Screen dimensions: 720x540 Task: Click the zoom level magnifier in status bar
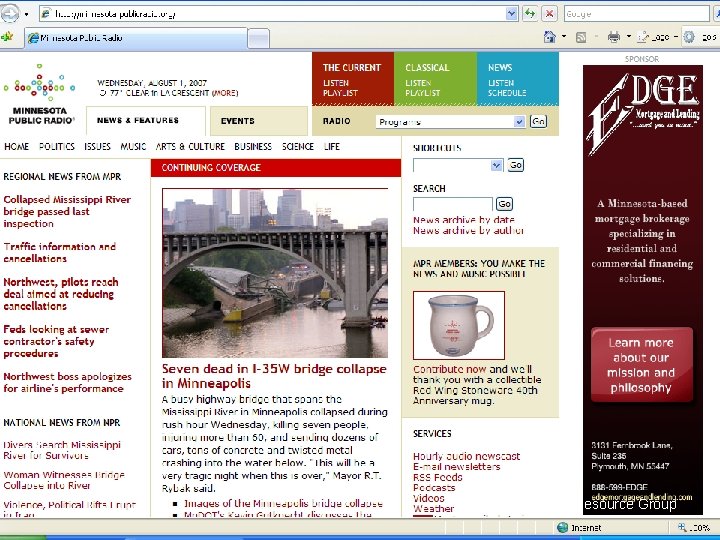[682, 528]
